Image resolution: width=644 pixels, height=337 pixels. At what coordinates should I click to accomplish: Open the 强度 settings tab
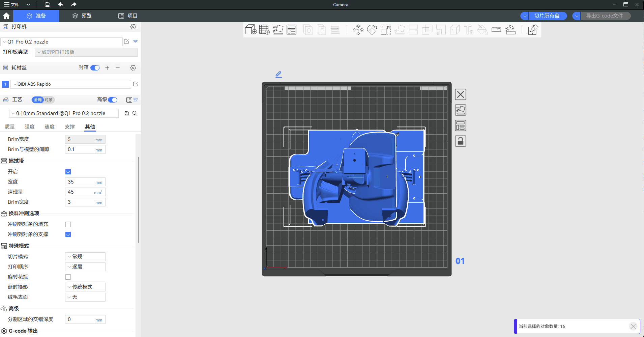pyautogui.click(x=30, y=127)
